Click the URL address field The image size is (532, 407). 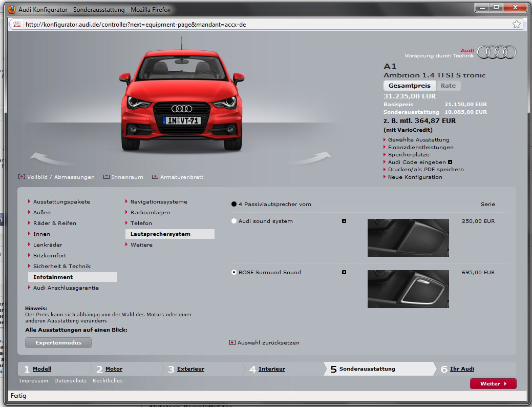point(265,25)
